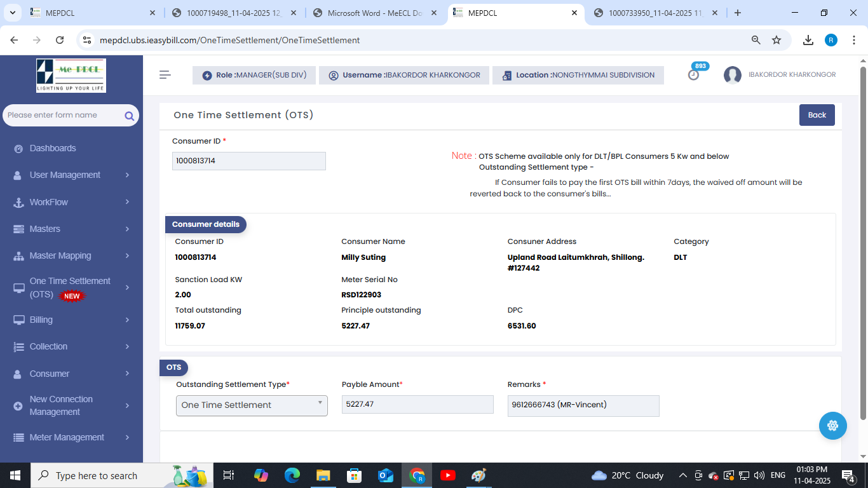Click the Collection list icon
Screen dimensions: 868x488
(x=18, y=347)
